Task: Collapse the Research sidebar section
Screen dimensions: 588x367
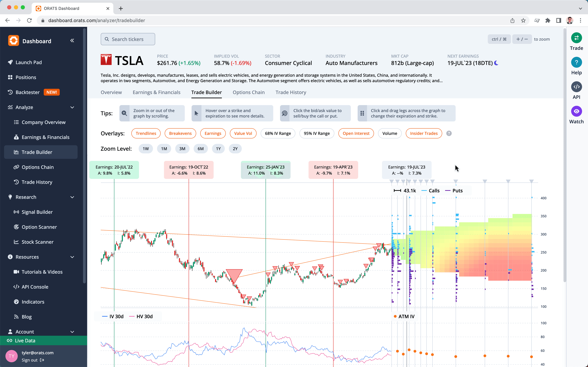Action: click(72, 197)
